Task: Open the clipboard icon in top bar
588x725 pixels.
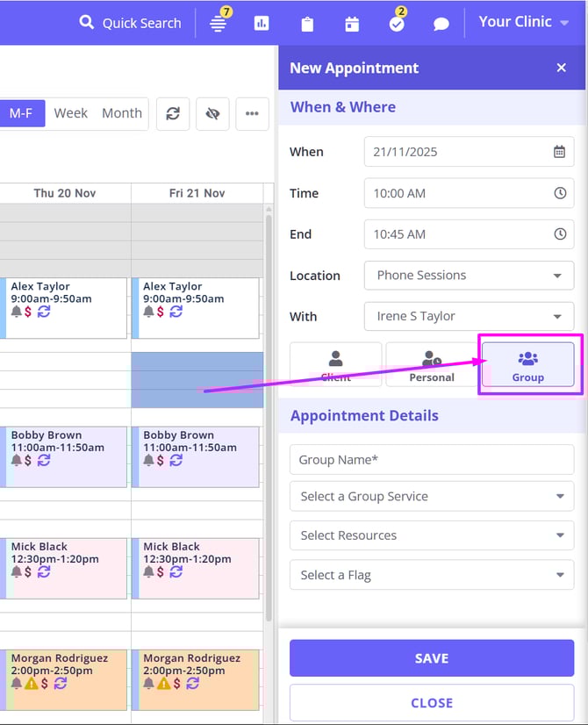Action: (307, 24)
